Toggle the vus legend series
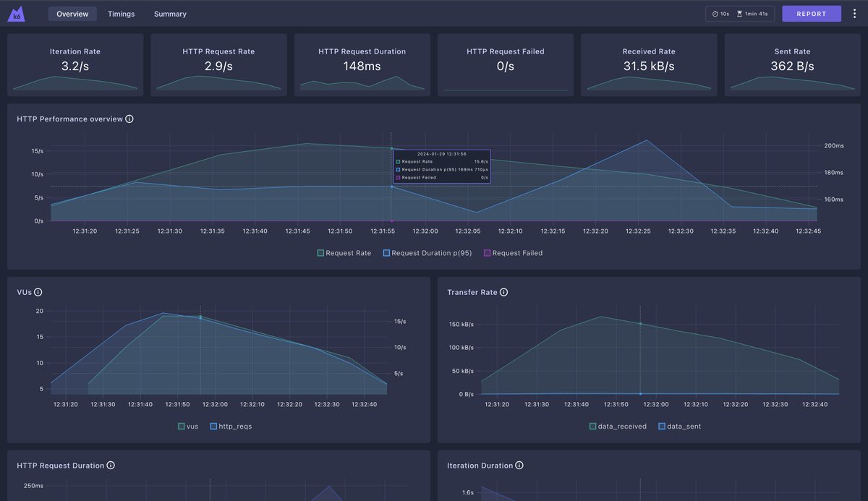This screenshot has width=868, height=501. tap(188, 427)
